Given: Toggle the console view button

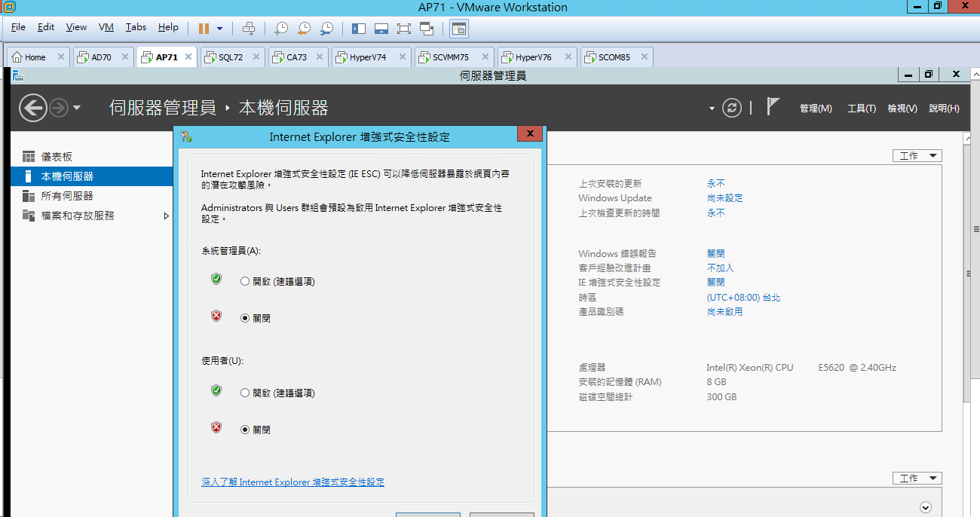Looking at the screenshot, I should [x=459, y=29].
